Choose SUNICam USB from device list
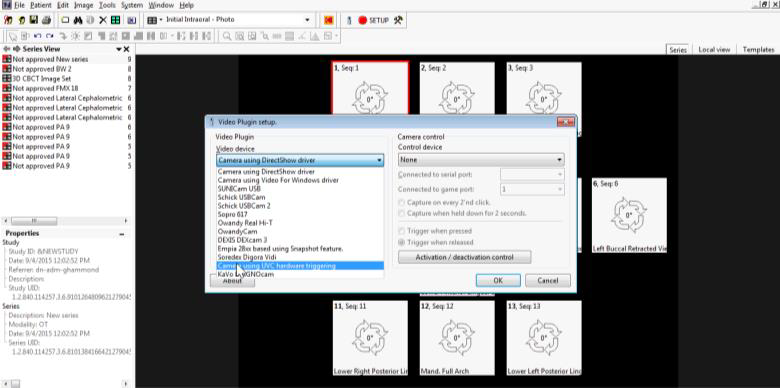This screenshot has width=780, height=388. pos(300,189)
